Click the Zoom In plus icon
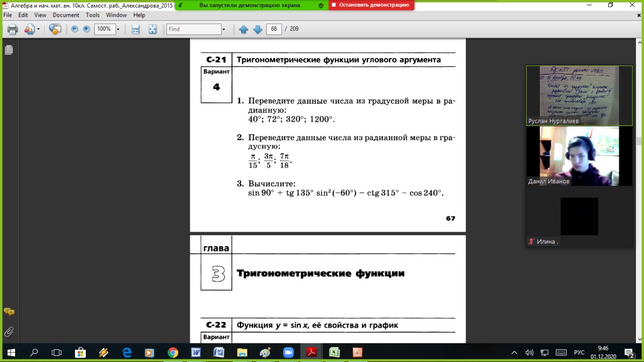 (87, 29)
